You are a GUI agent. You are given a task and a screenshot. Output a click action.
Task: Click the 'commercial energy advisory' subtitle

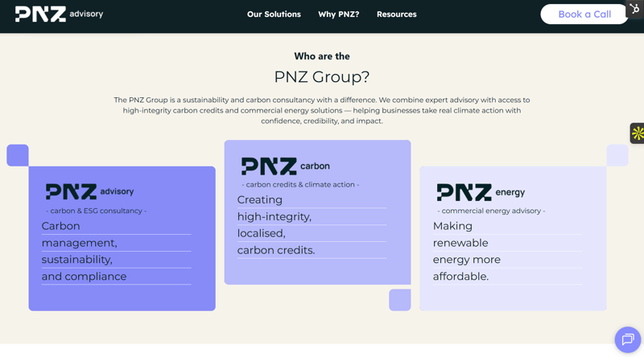point(491,211)
